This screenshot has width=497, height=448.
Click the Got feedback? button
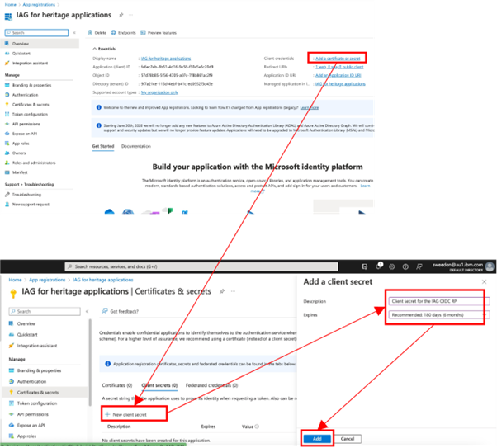point(121,311)
